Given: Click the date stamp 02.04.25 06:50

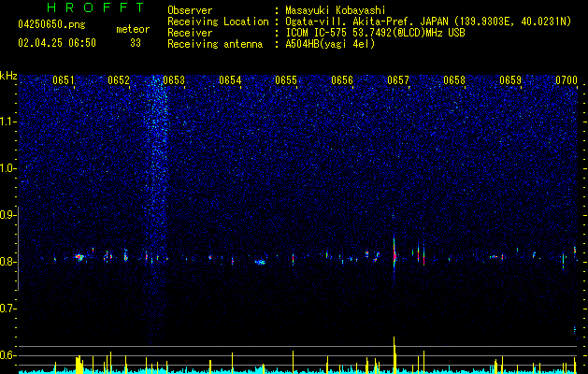Looking at the screenshot, I should pos(57,43).
